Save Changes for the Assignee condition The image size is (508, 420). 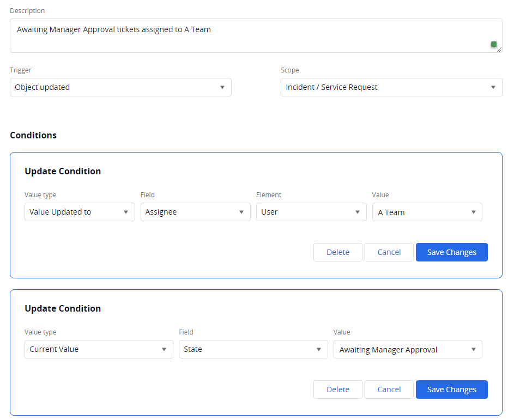click(451, 252)
